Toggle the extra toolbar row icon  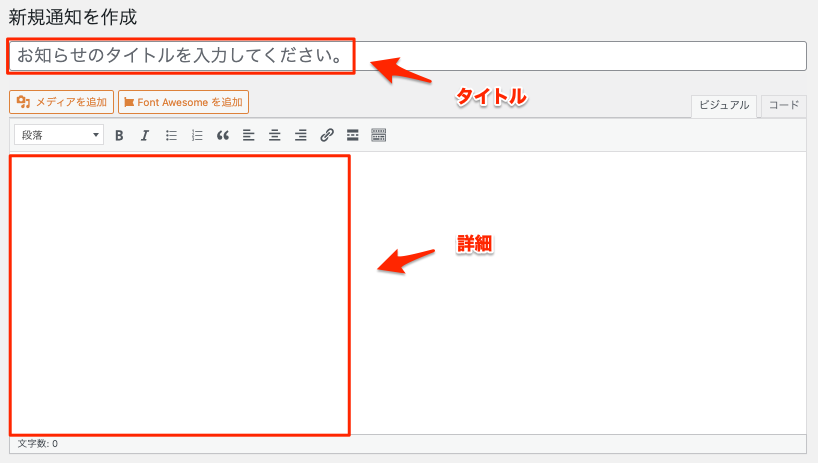379,135
